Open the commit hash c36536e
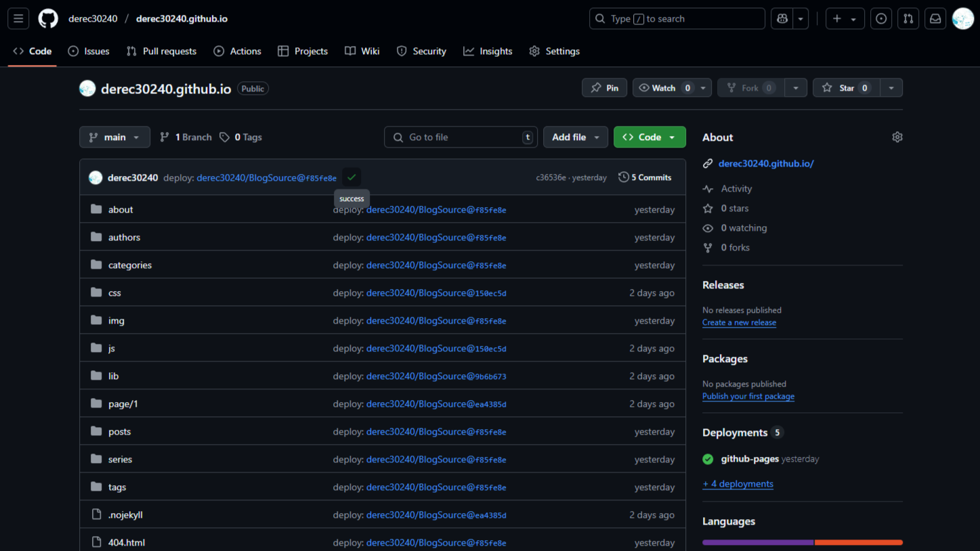 click(551, 178)
